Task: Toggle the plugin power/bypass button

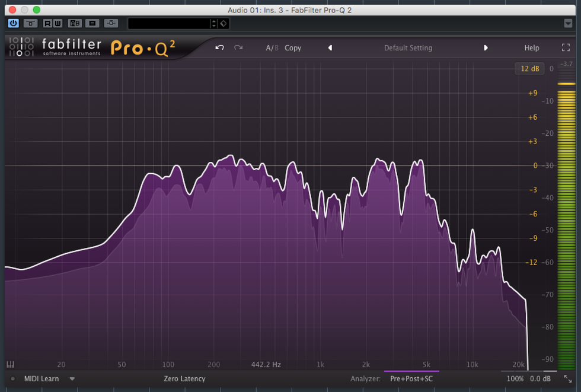Action: click(13, 23)
